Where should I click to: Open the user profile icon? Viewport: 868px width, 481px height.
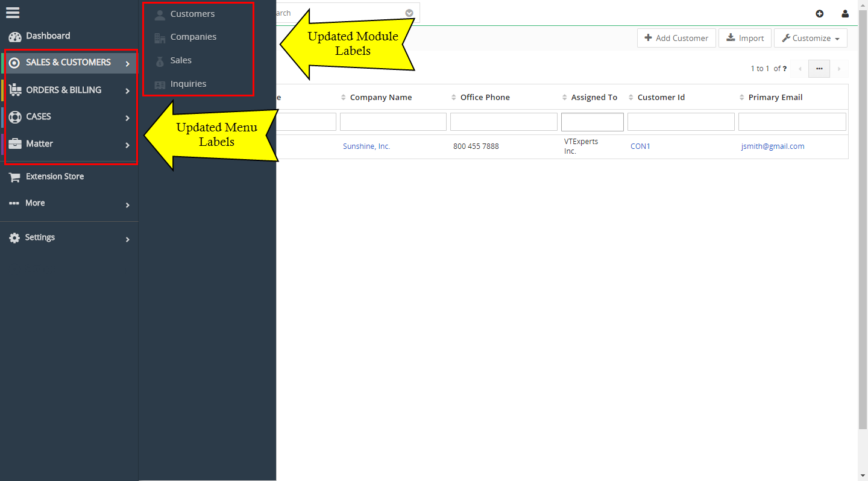[x=845, y=13]
